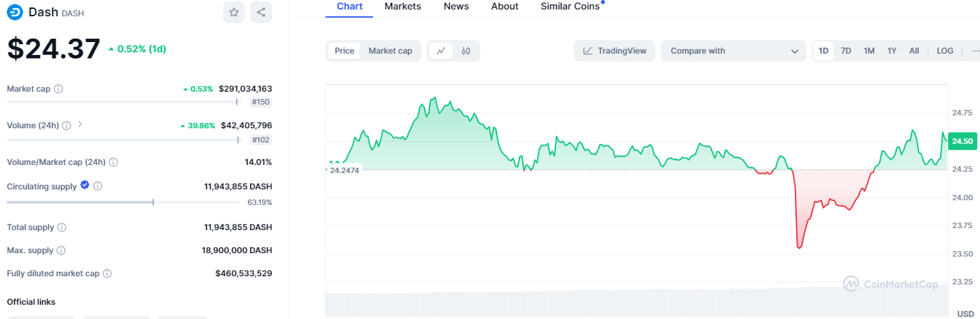Click the 0.52% (1d) change indicator

pyautogui.click(x=137, y=49)
